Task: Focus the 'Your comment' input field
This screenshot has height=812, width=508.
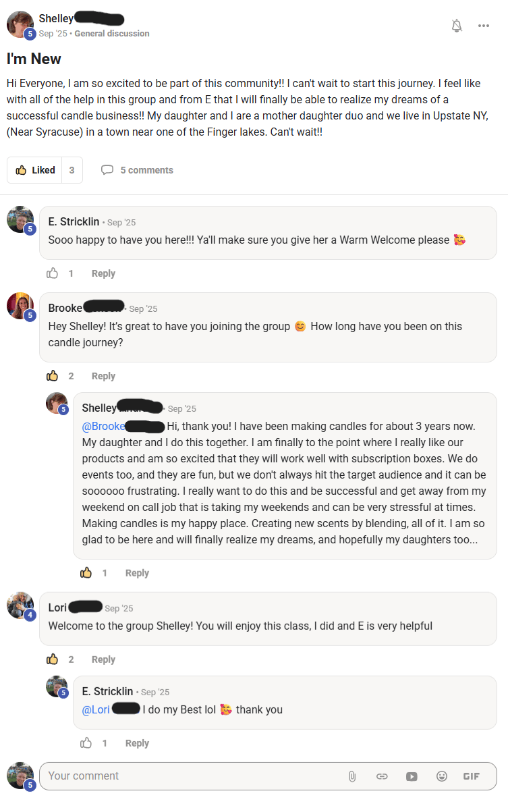Action: click(189, 776)
